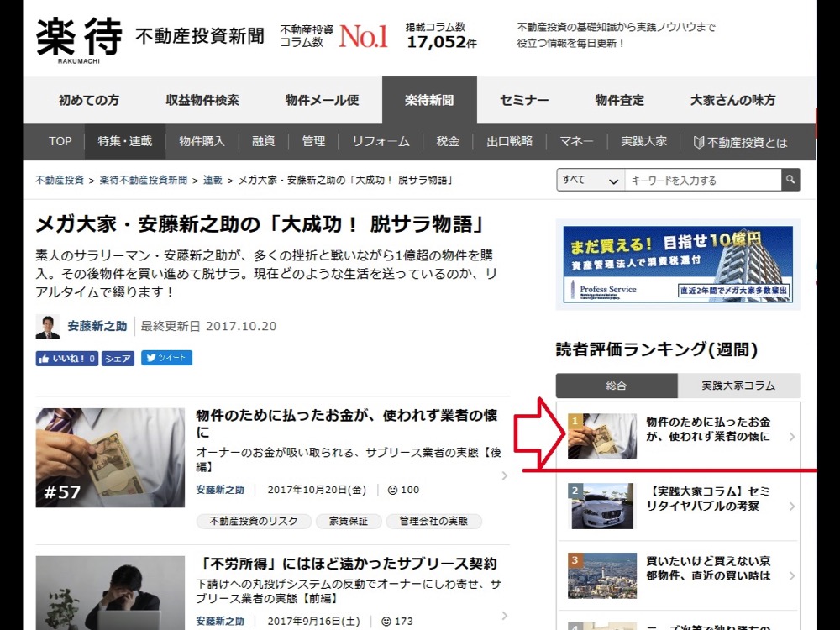Click the ranking #3 cityscape thumbnail

(602, 576)
